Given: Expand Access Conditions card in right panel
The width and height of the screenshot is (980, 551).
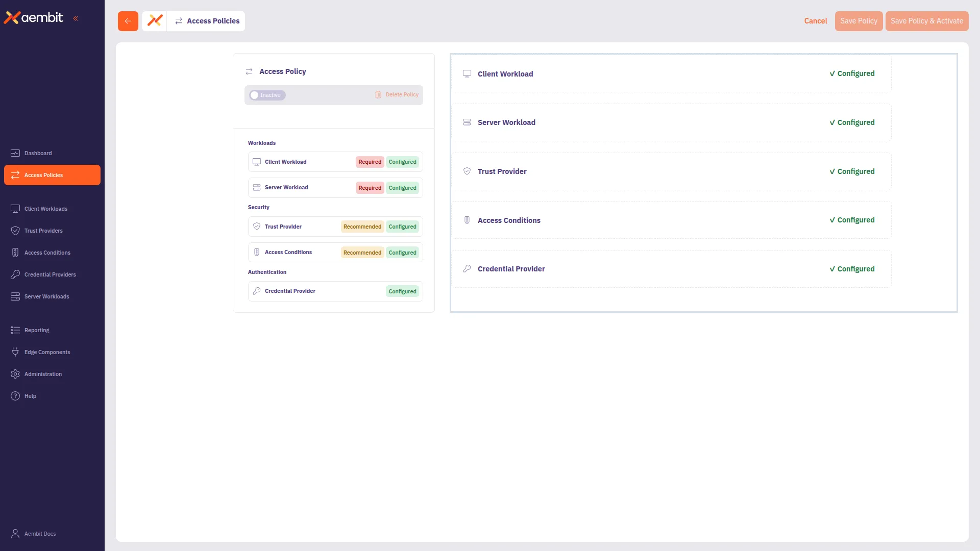Looking at the screenshot, I should pyautogui.click(x=672, y=220).
